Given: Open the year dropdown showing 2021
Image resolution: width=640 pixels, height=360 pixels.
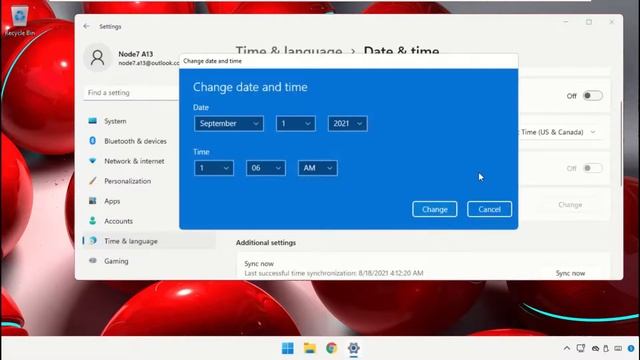Looking at the screenshot, I should tap(347, 123).
